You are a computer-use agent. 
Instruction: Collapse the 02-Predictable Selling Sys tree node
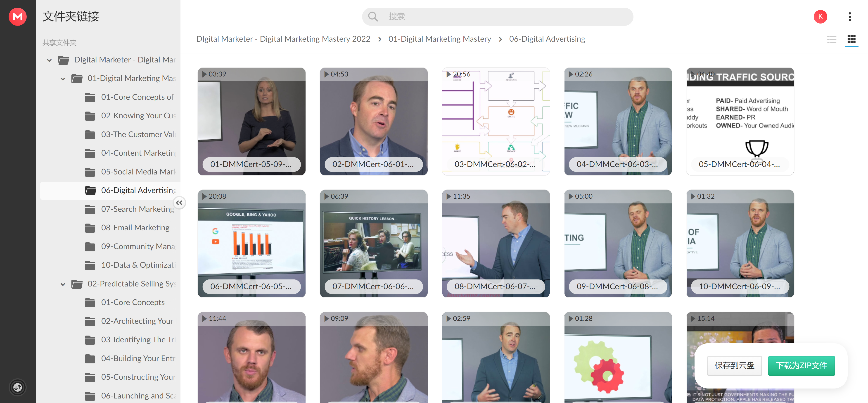[63, 284]
